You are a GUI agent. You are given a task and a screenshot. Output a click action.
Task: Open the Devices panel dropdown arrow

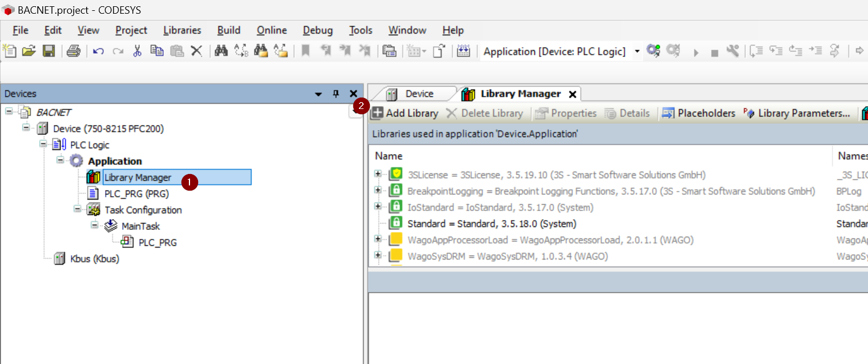point(318,94)
